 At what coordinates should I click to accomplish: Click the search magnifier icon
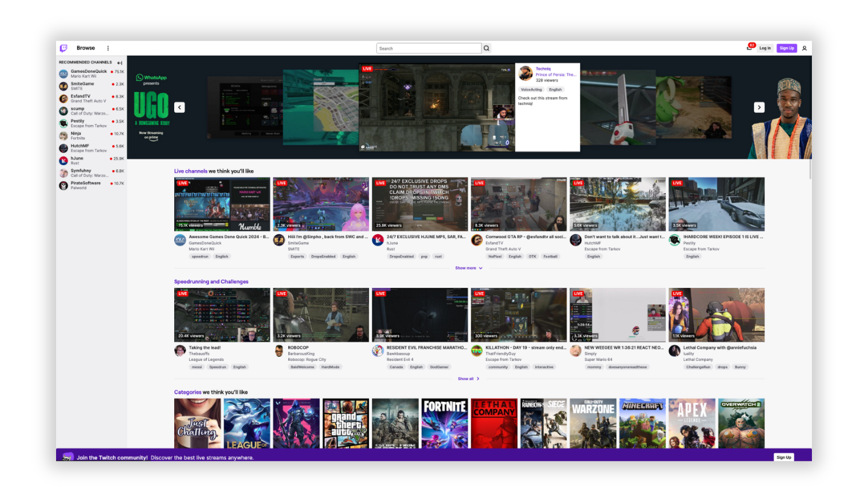pos(486,48)
